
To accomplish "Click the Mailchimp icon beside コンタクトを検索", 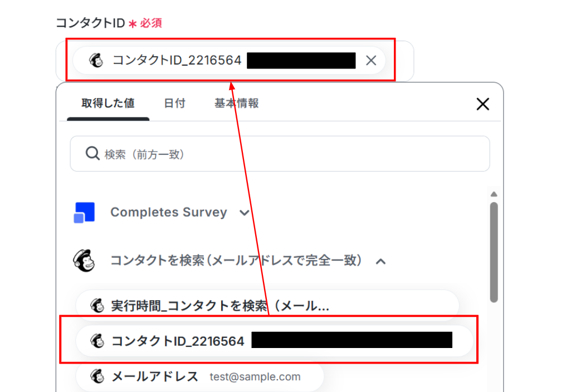I will point(84,261).
